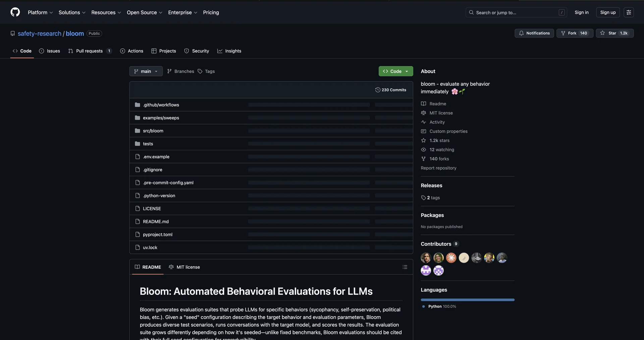Viewport: 644px width, 340px height.
Task: Open the src/bloom folder
Action: pyautogui.click(x=153, y=131)
